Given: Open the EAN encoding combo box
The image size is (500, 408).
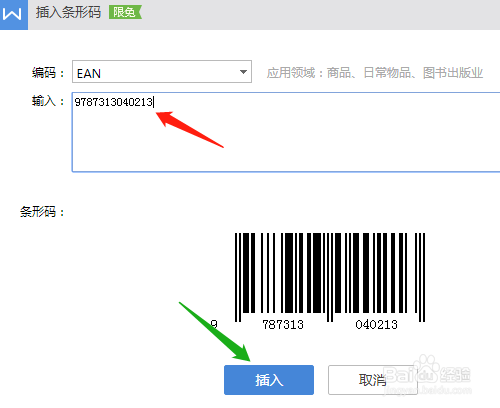Looking at the screenshot, I should pyautogui.click(x=162, y=72).
